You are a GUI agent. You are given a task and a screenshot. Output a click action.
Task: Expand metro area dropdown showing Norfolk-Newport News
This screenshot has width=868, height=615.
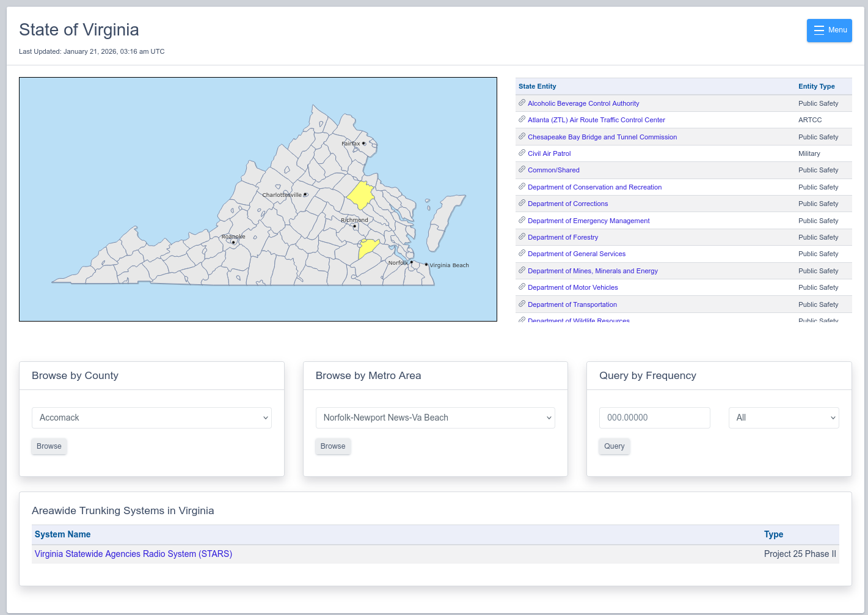click(x=436, y=418)
